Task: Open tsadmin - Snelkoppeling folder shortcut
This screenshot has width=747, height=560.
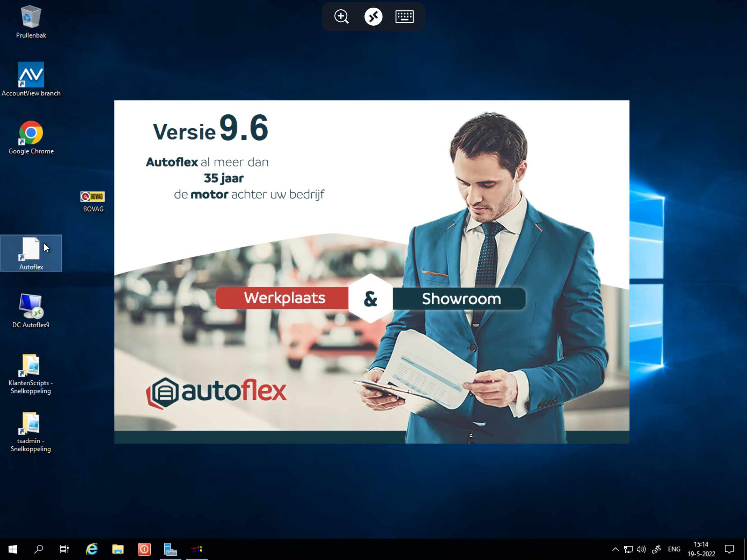Action: coord(31,432)
